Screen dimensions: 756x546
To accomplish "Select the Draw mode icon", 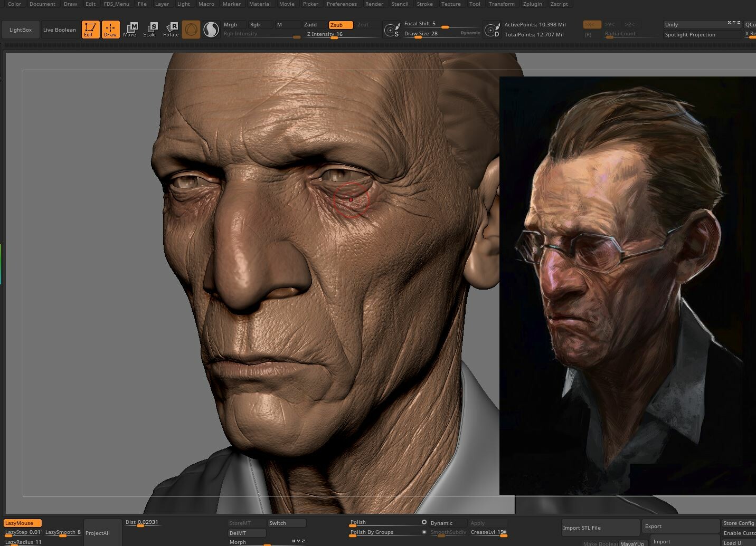I will [x=110, y=30].
